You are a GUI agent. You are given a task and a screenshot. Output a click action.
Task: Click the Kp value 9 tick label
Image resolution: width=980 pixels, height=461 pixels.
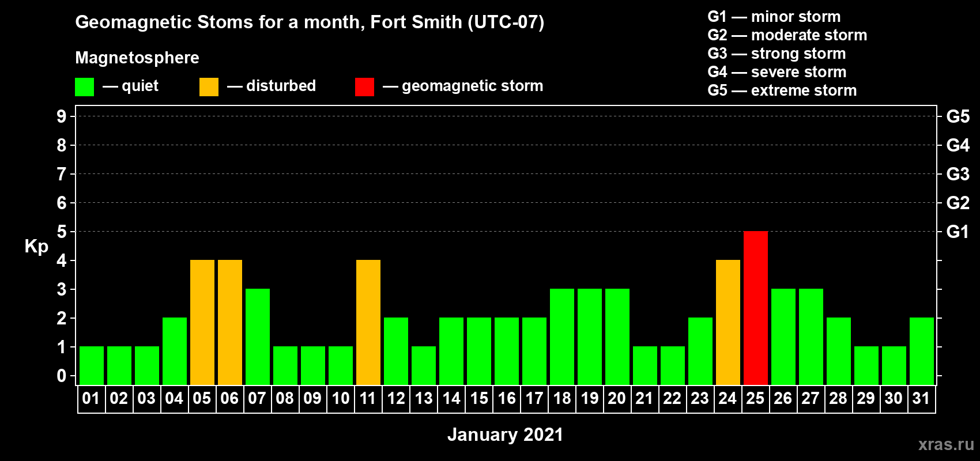pyautogui.click(x=62, y=116)
